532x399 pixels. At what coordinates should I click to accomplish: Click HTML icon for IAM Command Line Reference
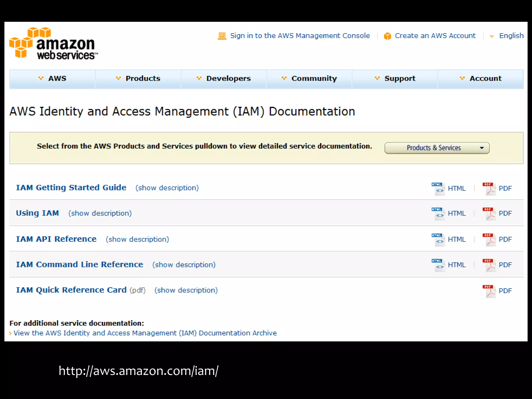tap(438, 265)
